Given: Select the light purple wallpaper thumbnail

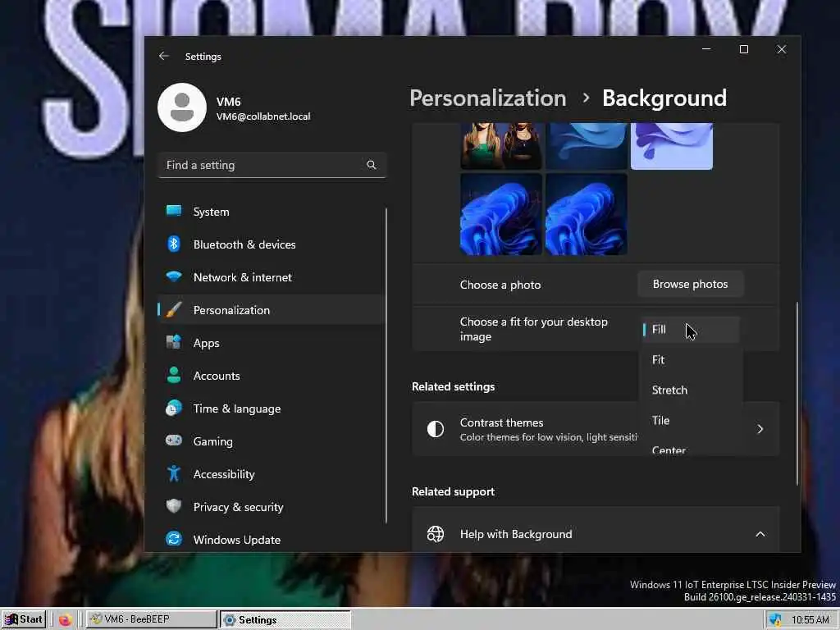Looking at the screenshot, I should click(672, 146).
